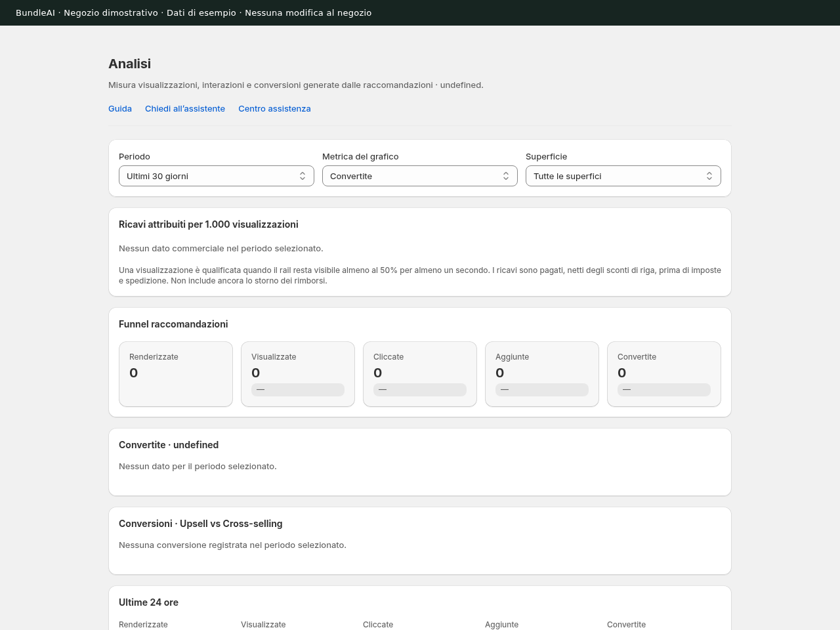Click the Cliccate card rate bar
The height and width of the screenshot is (630, 840).
(x=420, y=390)
